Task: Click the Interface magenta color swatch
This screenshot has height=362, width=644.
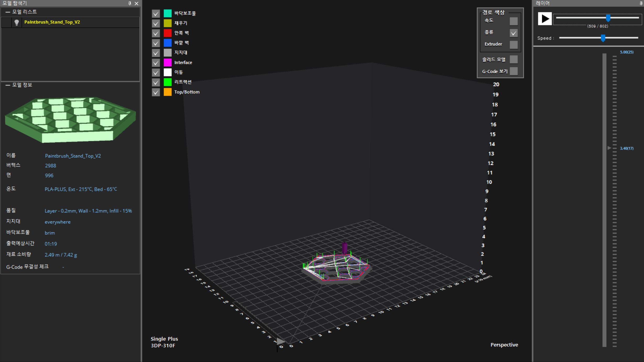Action: point(168,62)
